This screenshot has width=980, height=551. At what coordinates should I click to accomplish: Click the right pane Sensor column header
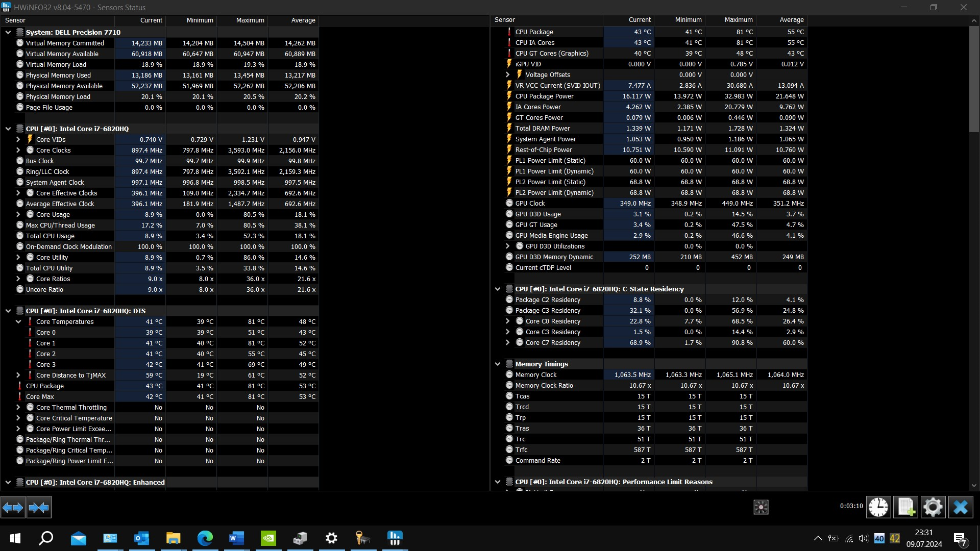point(547,20)
